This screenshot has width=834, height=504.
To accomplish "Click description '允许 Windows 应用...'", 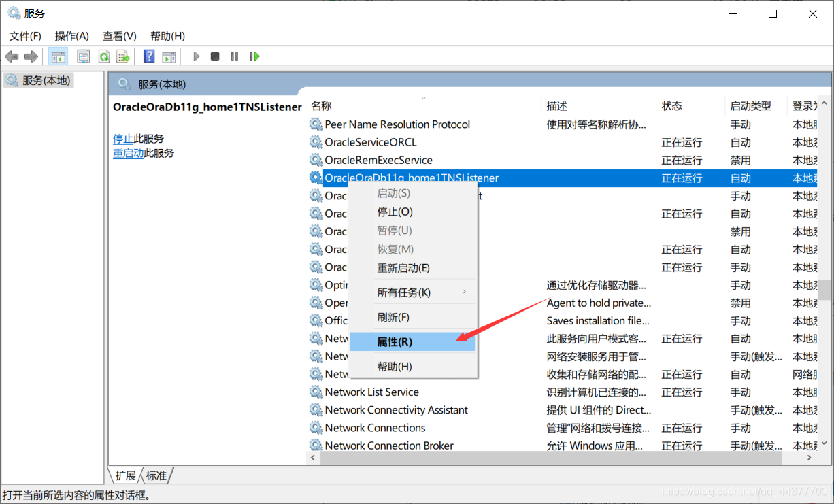I will click(595, 446).
